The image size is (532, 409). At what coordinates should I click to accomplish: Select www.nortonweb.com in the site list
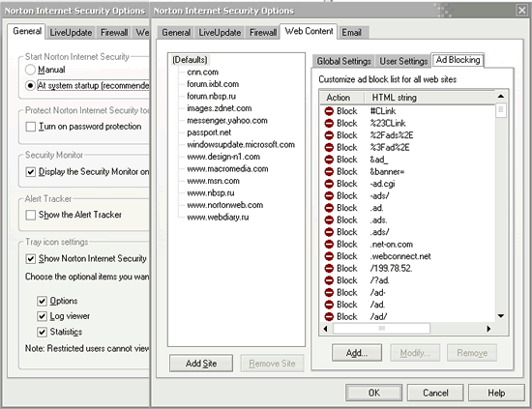[x=225, y=205]
